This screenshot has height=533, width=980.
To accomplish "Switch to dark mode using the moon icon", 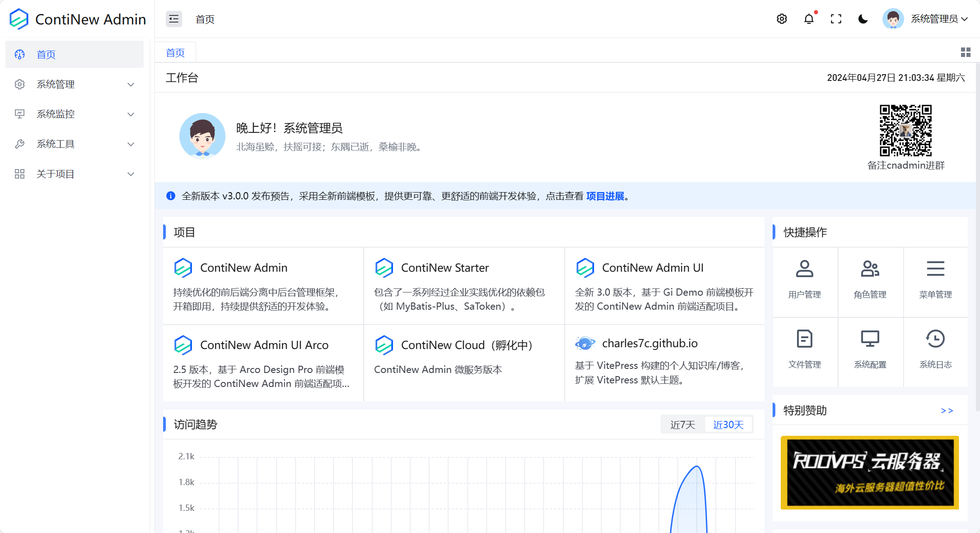I will point(863,19).
